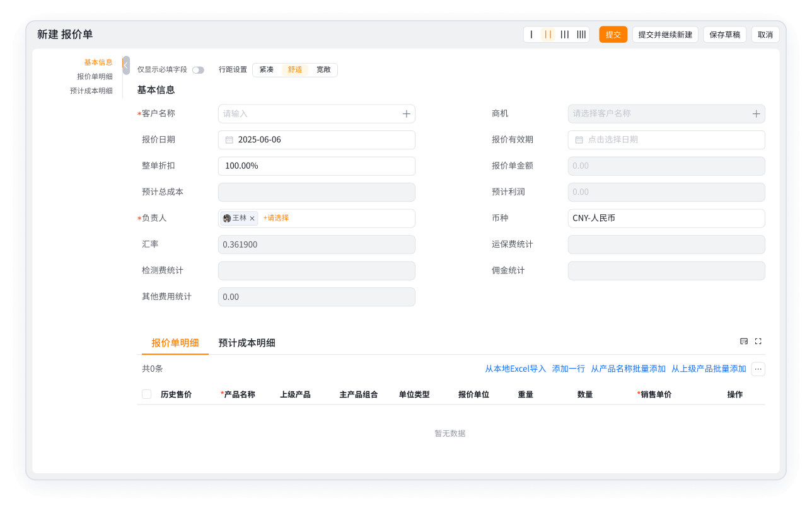This screenshot has width=812, height=511.
Task: Click 从本地Excel导入 link
Action: pos(516,369)
